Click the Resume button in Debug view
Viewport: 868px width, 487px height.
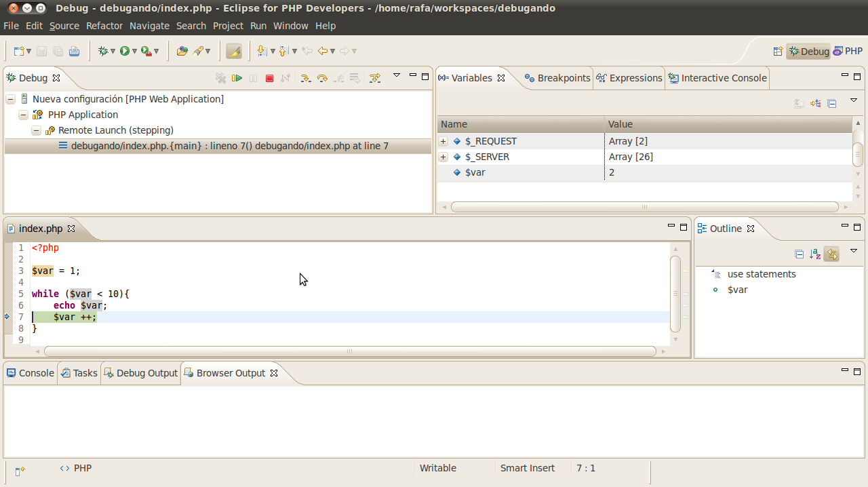[237, 78]
